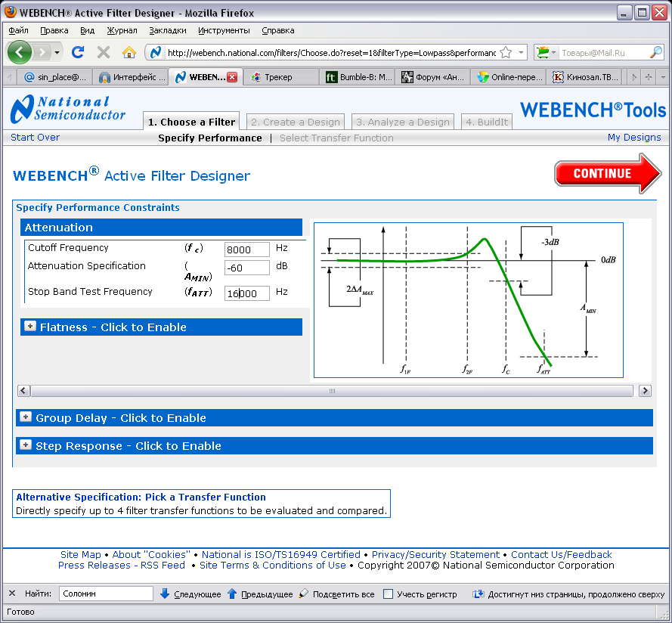The image size is (672, 623).
Task: Find next with Следующее arrow
Action: 190,594
